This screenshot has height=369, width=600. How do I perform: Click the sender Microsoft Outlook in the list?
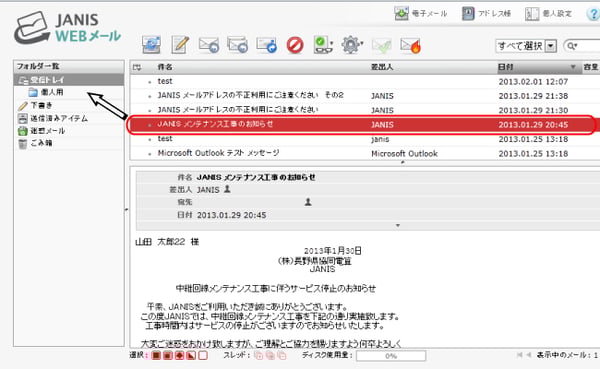[x=404, y=153]
